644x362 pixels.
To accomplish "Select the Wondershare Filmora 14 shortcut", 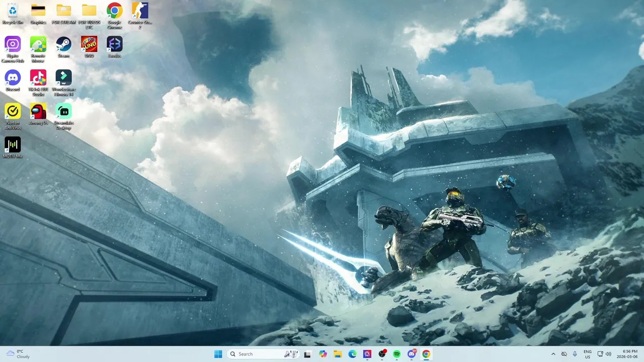I will coord(63,83).
